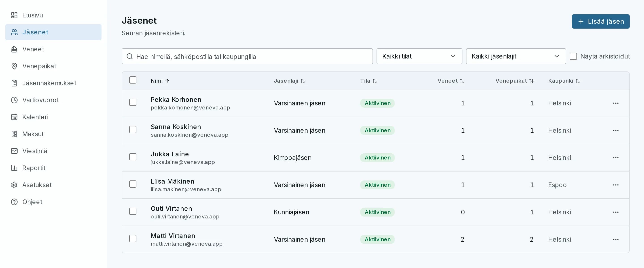The image size is (644, 268).
Task: Click the Jäsenhakemukset clipboard icon
Action: click(14, 83)
